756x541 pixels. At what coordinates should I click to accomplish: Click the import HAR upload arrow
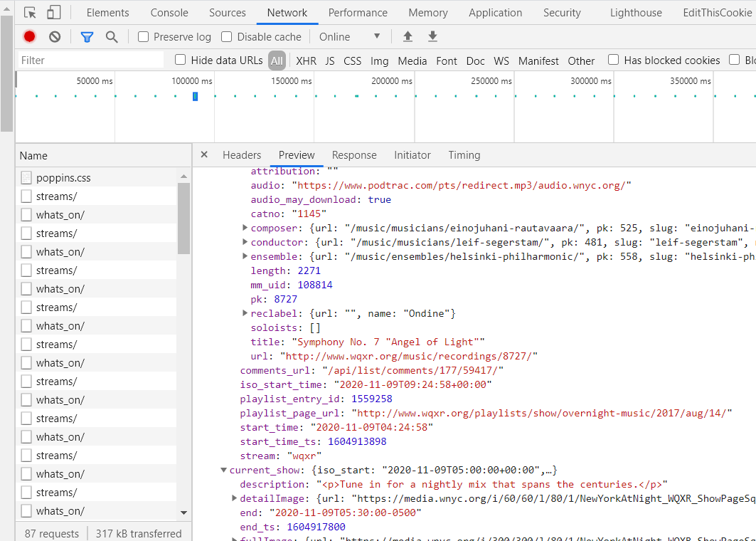[x=408, y=37]
